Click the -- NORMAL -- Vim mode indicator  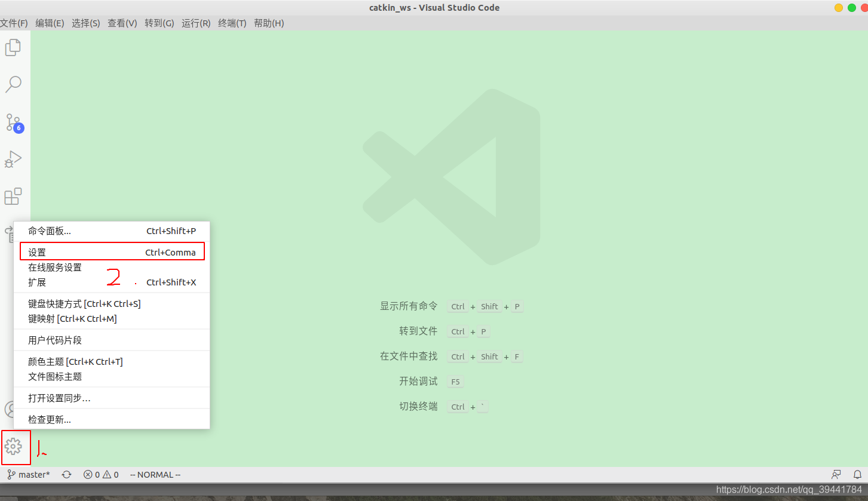155,475
